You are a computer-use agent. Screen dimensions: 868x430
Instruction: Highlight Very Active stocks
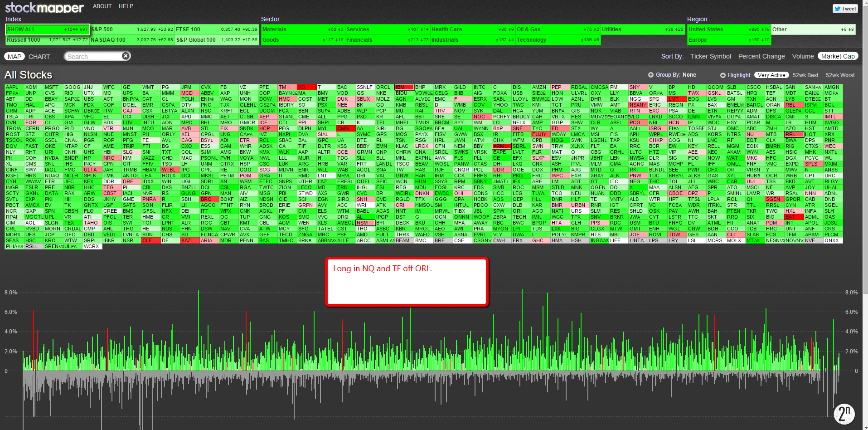click(771, 75)
